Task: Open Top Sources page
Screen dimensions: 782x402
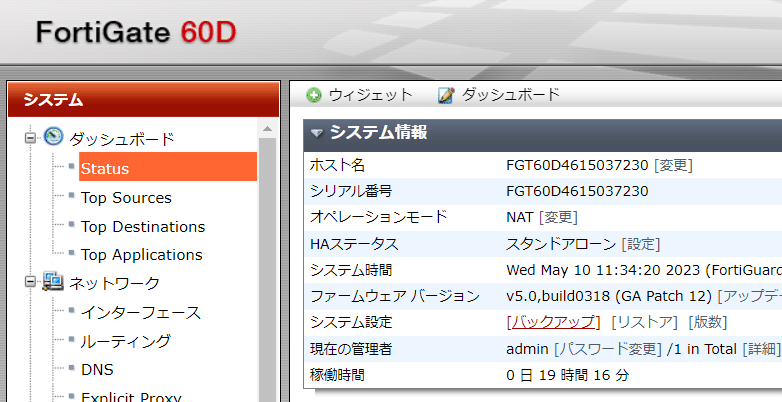Action: point(126,198)
